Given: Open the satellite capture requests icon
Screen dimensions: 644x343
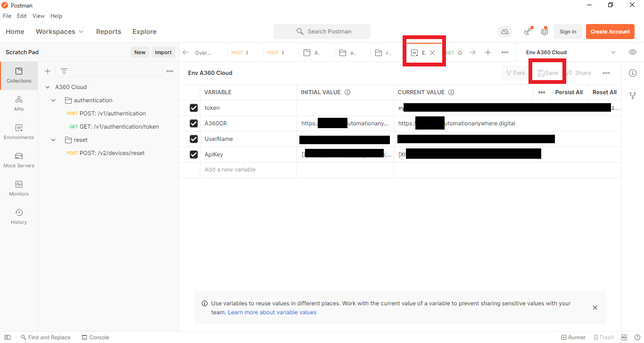Looking at the screenshot, I should pyautogui.click(x=528, y=32).
